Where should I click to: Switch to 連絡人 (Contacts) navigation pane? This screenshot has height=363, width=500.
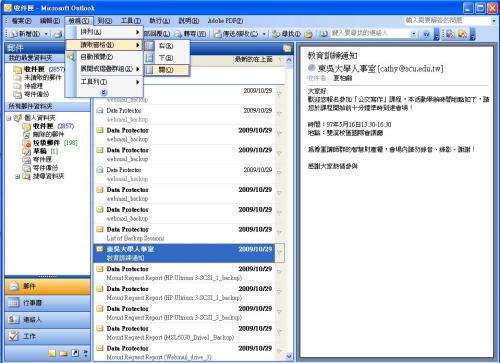[47, 319]
